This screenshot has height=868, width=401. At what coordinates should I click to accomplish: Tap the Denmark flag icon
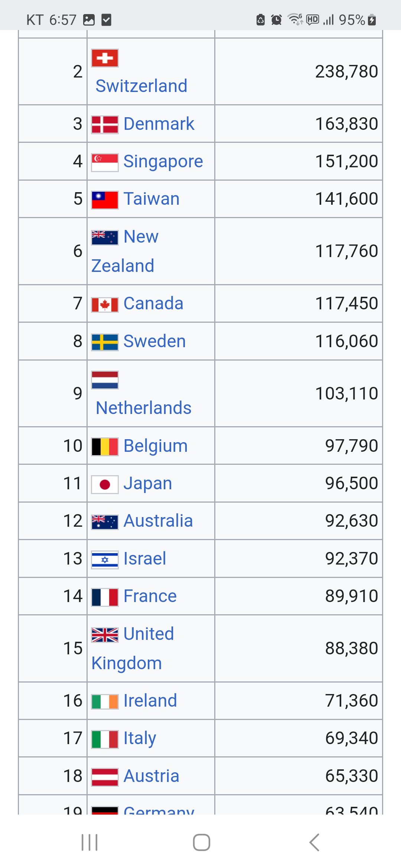coord(105,124)
